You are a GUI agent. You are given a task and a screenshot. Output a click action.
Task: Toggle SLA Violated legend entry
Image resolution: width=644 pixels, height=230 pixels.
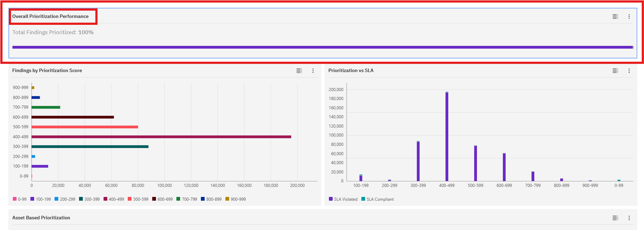tap(343, 199)
